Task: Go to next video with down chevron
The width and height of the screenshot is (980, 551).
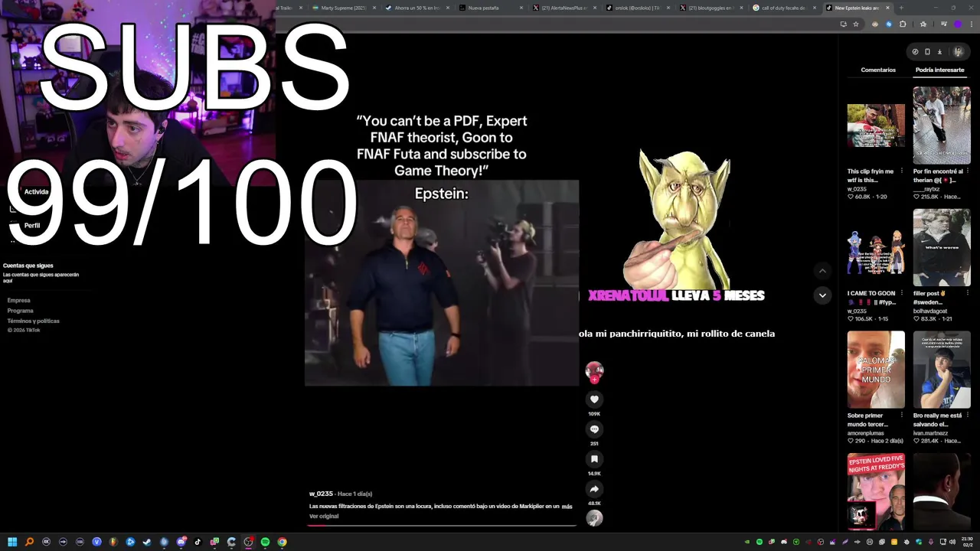Action: (x=822, y=295)
